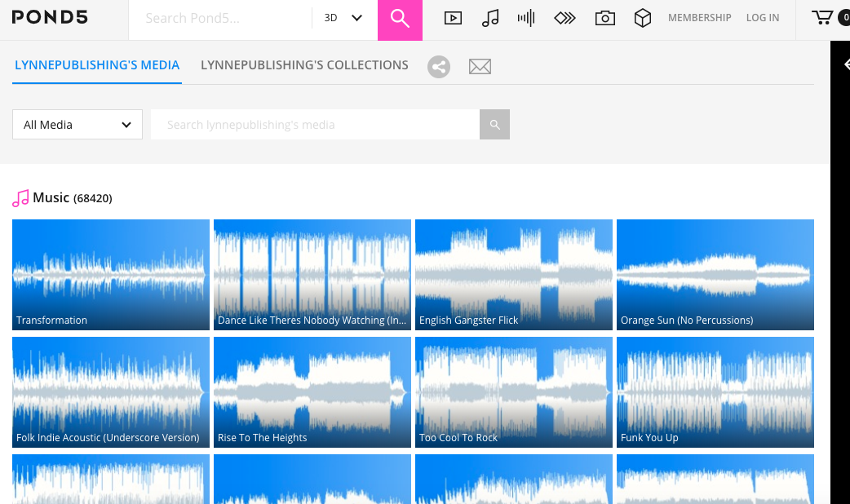The width and height of the screenshot is (850, 504).
Task: Open the photos camera icon
Action: point(605,18)
